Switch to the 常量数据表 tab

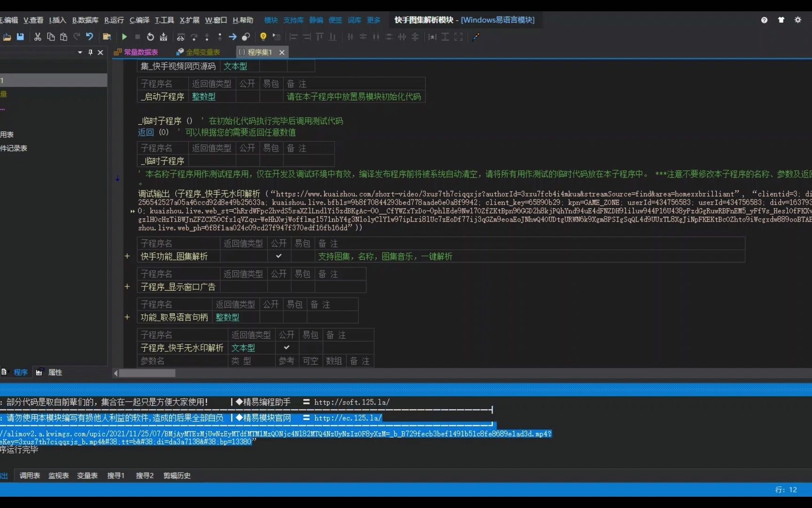(x=136, y=52)
